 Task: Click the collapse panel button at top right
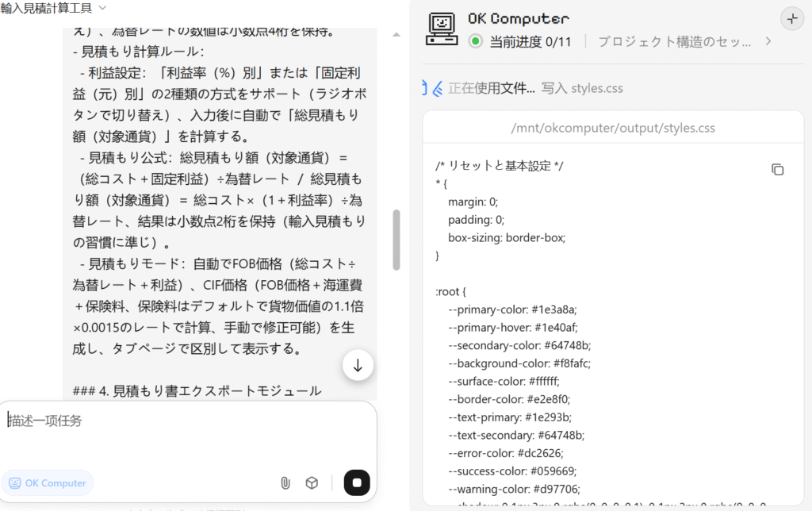[x=791, y=19]
